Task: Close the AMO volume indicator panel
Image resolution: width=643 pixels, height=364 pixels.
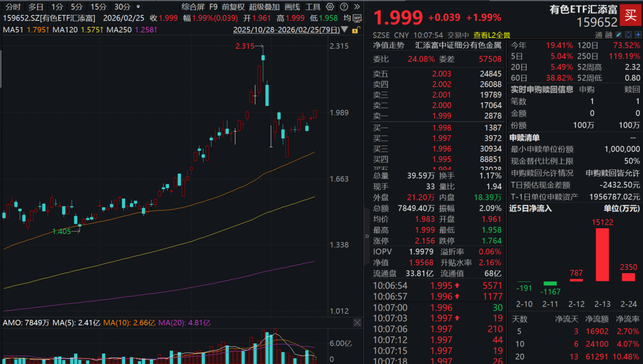Action: 358,322
